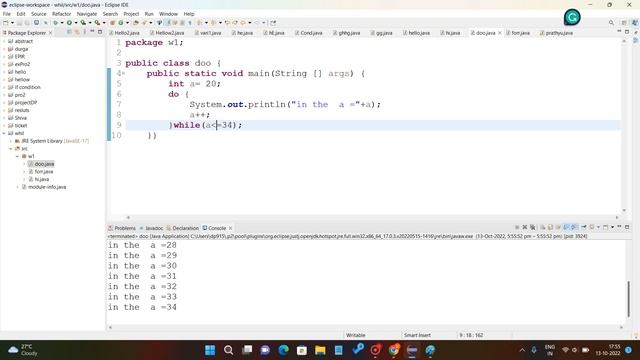Switch to the Declaration tab
The image size is (640, 360).
point(183,228)
